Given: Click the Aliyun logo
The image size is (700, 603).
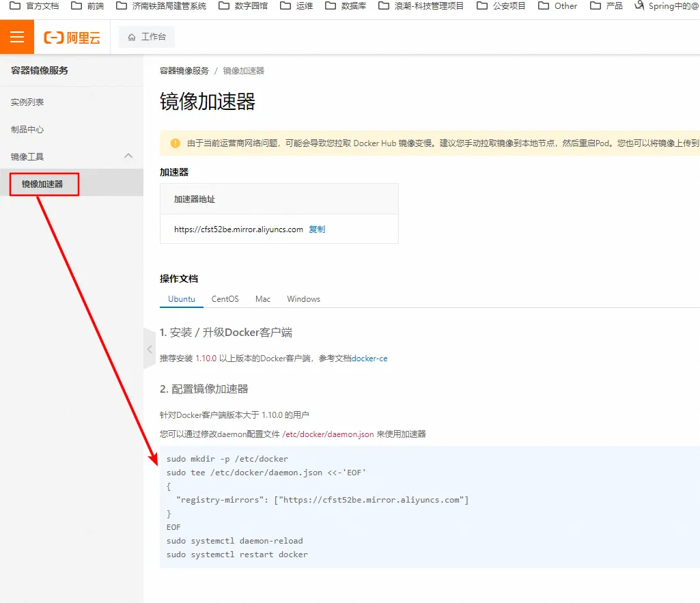Looking at the screenshot, I should tap(72, 38).
